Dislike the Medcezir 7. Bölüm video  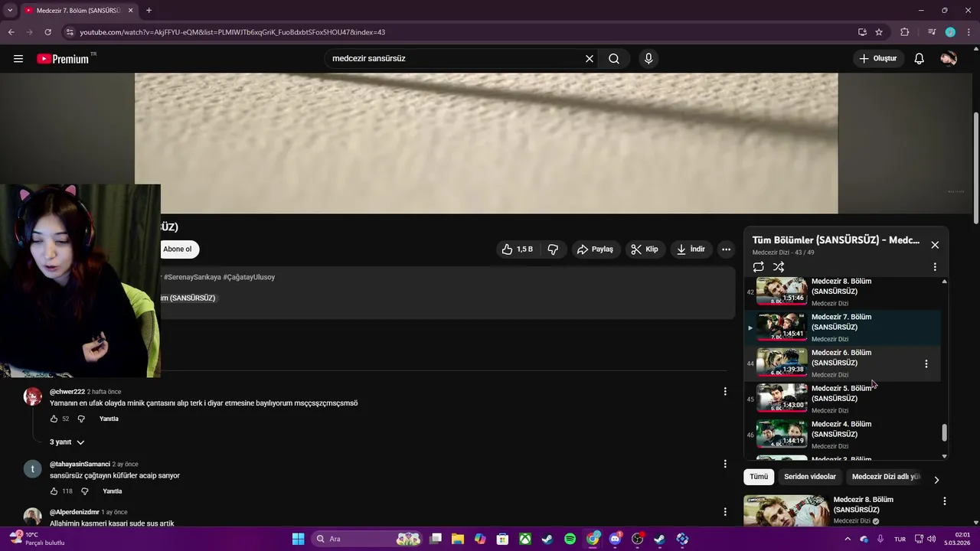pos(553,249)
